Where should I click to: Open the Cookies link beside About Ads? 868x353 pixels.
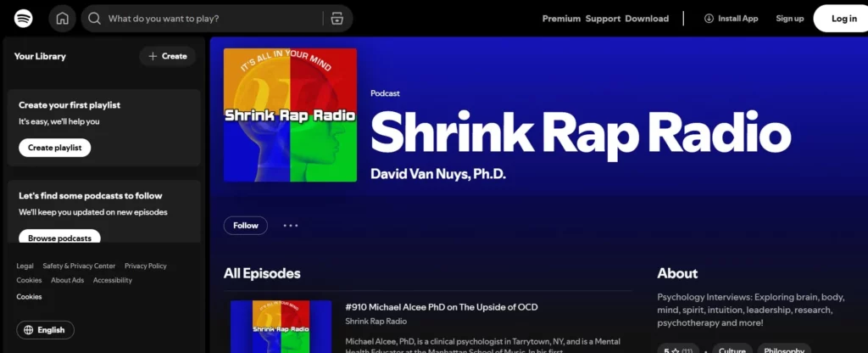(x=29, y=280)
